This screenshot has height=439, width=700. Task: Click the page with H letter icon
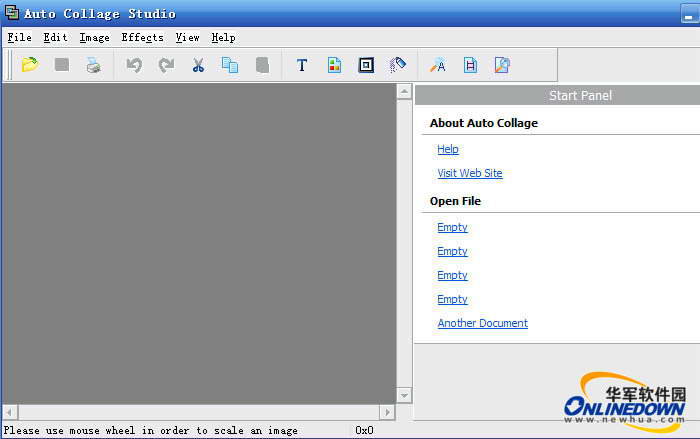[470, 65]
